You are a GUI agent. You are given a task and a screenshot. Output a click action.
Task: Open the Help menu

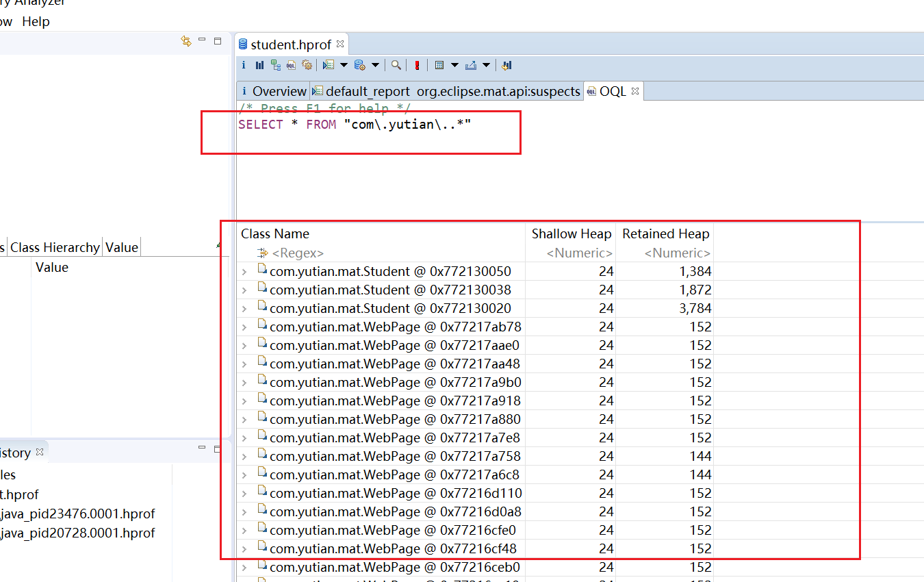coord(36,21)
